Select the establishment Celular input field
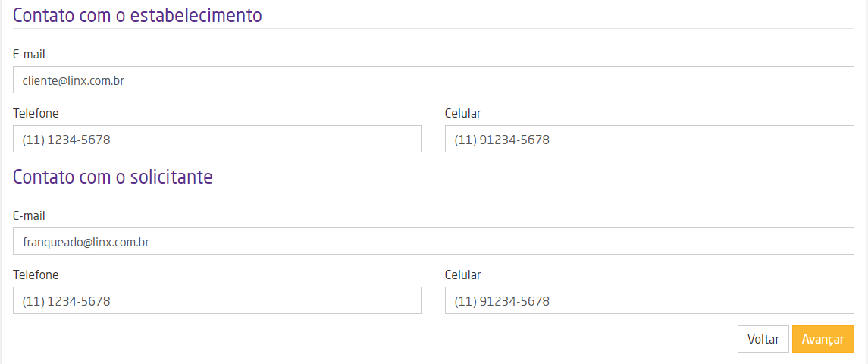Viewport: 868px width, 364px height. [x=649, y=139]
